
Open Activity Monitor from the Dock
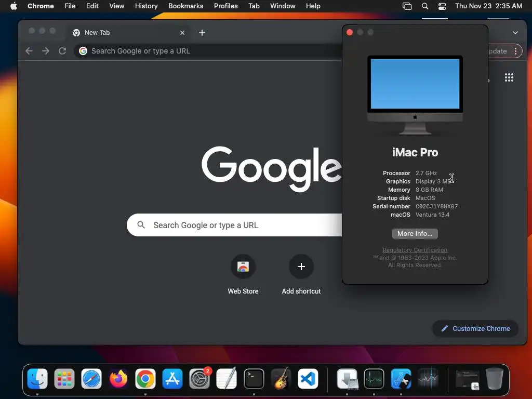pos(374,378)
